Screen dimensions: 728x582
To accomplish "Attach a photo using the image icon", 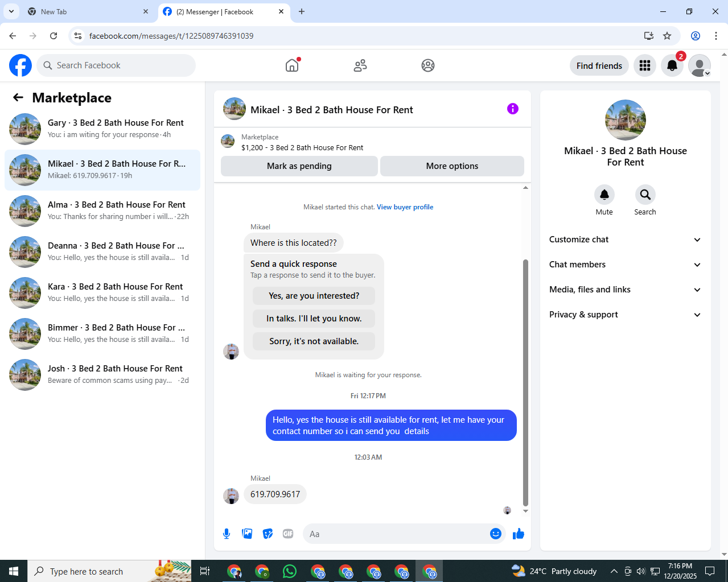I will [247, 534].
